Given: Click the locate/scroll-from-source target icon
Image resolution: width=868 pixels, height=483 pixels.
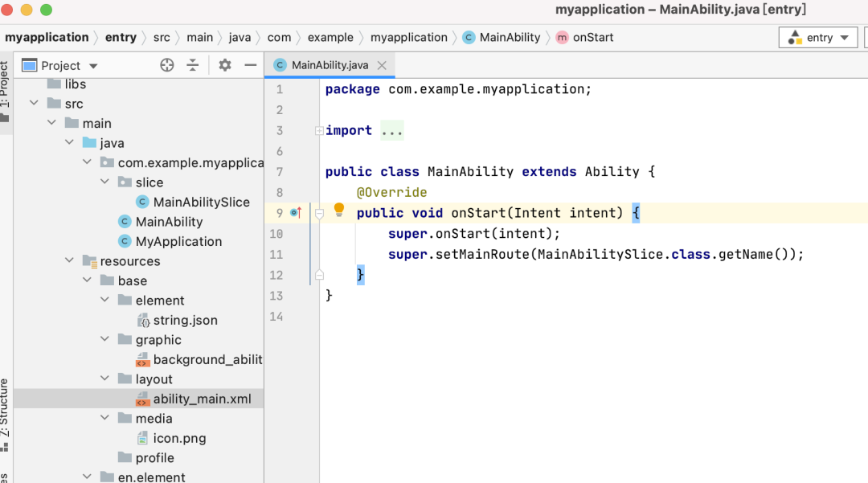Looking at the screenshot, I should pos(167,66).
